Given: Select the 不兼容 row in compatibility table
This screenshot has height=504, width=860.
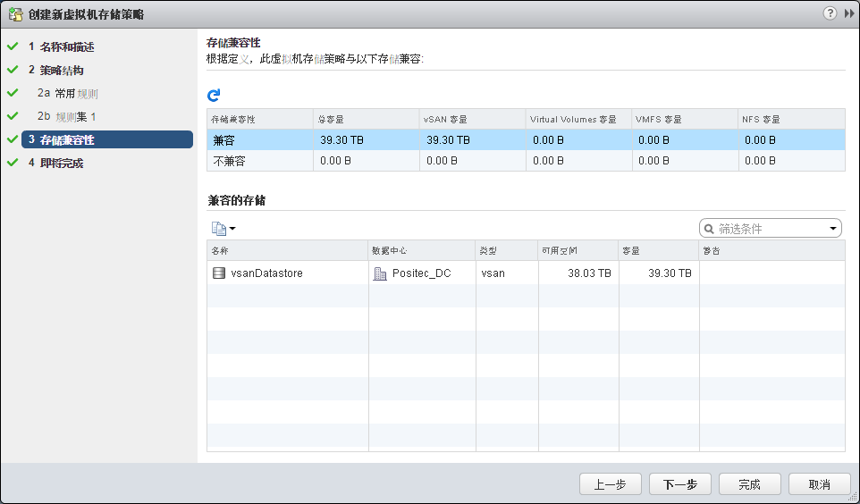Looking at the screenshot, I should [x=526, y=161].
